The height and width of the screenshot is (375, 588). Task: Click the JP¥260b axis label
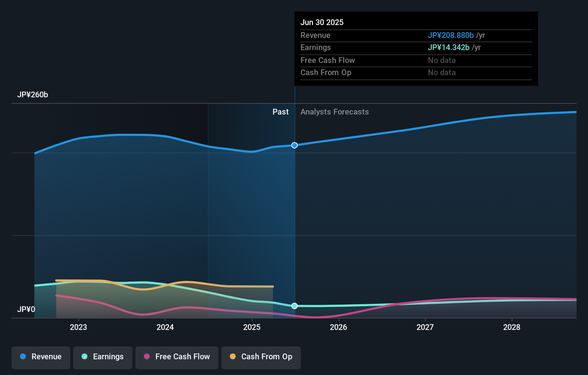click(x=33, y=95)
